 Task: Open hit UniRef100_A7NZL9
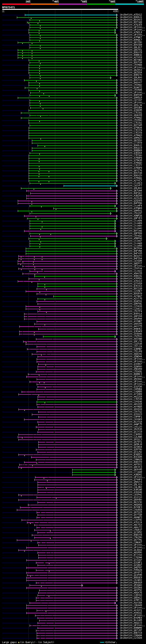[131, 32]
